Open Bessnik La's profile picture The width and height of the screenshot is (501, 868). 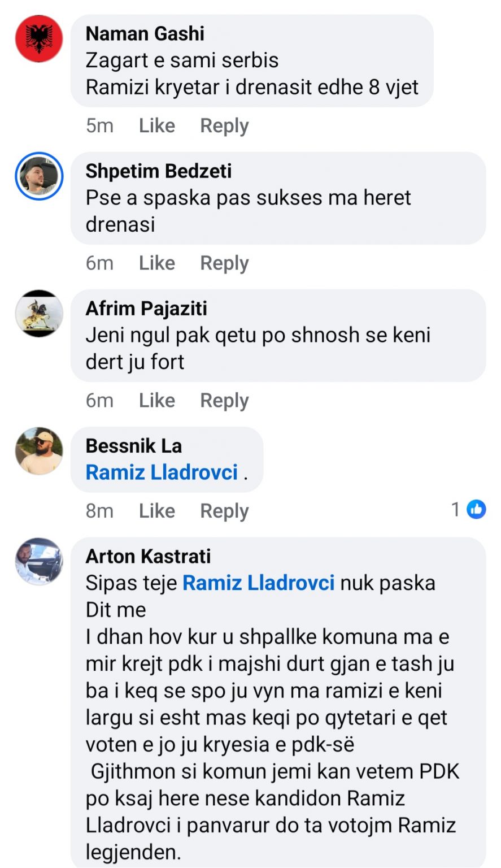click(x=39, y=451)
